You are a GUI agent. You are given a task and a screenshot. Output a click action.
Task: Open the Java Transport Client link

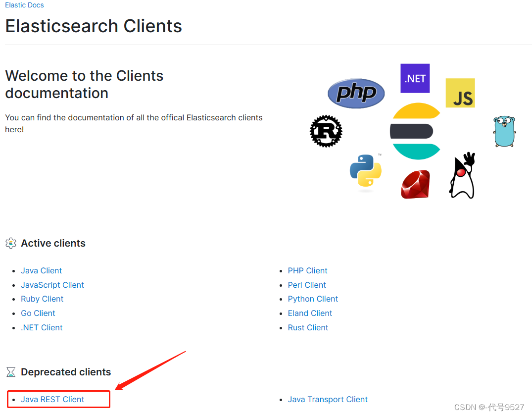coord(328,399)
